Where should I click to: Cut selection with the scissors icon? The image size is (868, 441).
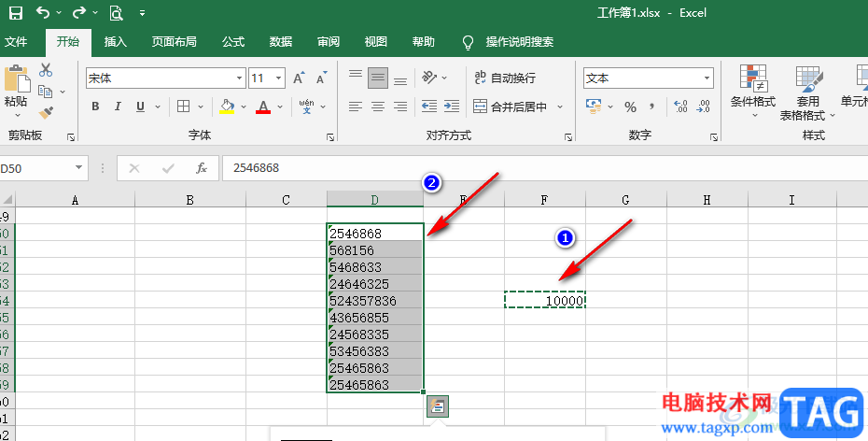click(x=46, y=70)
